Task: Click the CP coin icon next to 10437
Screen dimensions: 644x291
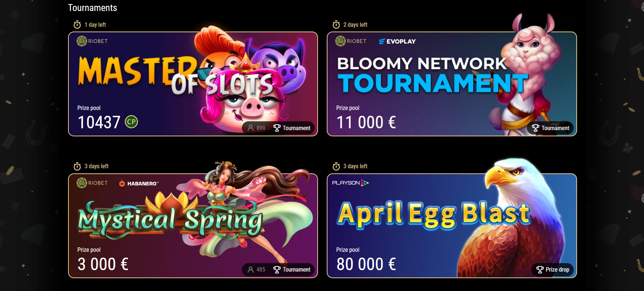Action: 131,122
